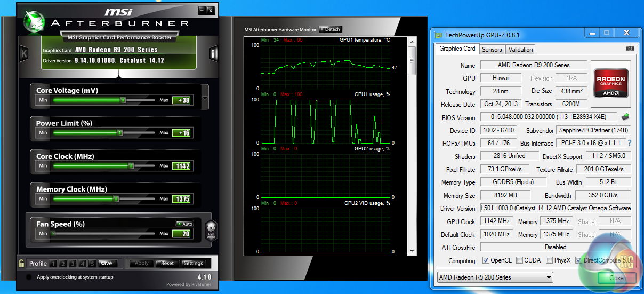Image resolution: width=644 pixels, height=294 pixels.
Task: Open Afterburner Settings
Action: pos(192,263)
